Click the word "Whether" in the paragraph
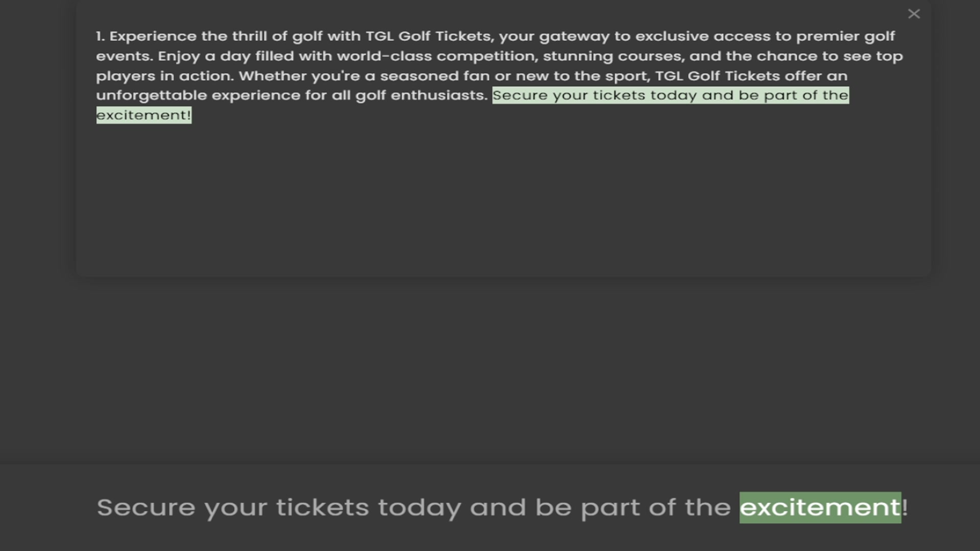980x551 pixels. [x=273, y=76]
